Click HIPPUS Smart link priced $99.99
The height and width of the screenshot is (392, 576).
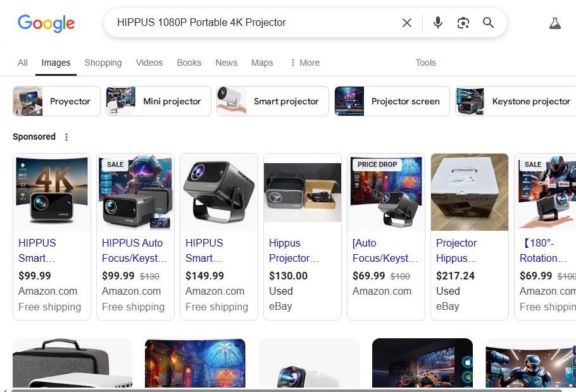[x=37, y=250]
